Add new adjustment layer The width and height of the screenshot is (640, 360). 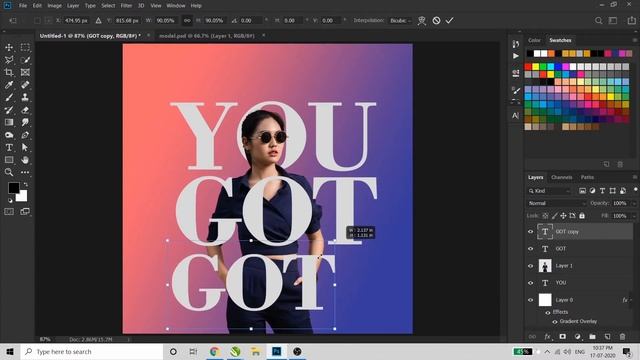click(x=577, y=337)
